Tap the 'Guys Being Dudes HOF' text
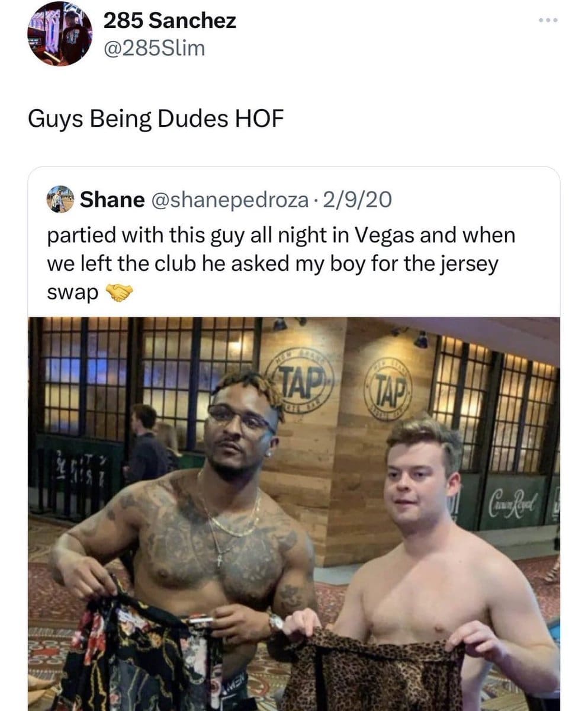Viewport: 588px width, 711px height. pos(156,120)
